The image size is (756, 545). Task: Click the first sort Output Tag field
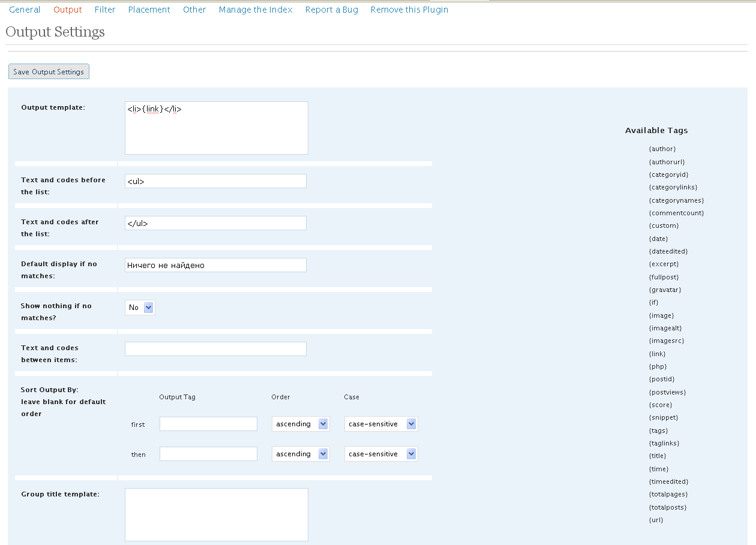coord(208,424)
